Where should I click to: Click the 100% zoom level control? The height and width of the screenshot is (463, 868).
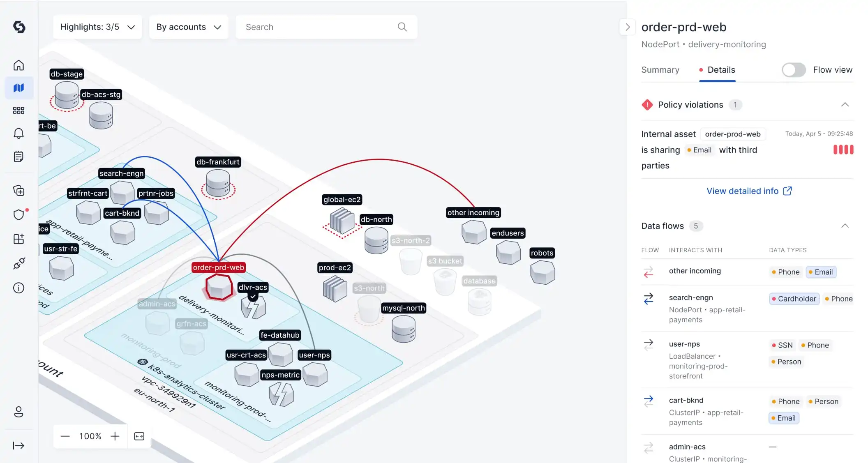pos(90,436)
